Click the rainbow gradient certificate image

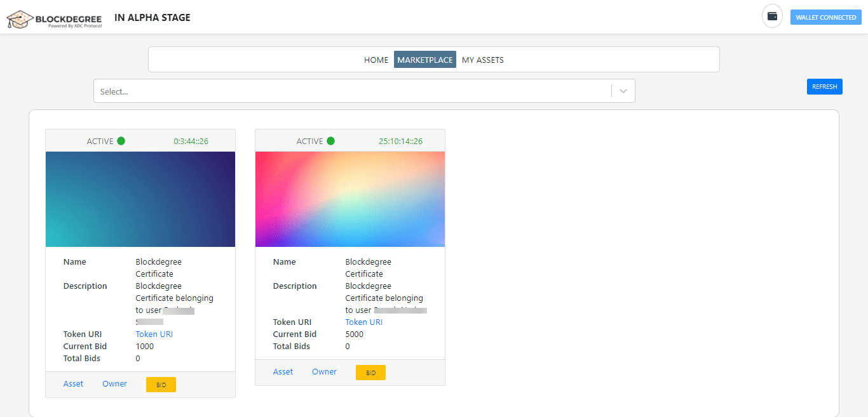[350, 199]
